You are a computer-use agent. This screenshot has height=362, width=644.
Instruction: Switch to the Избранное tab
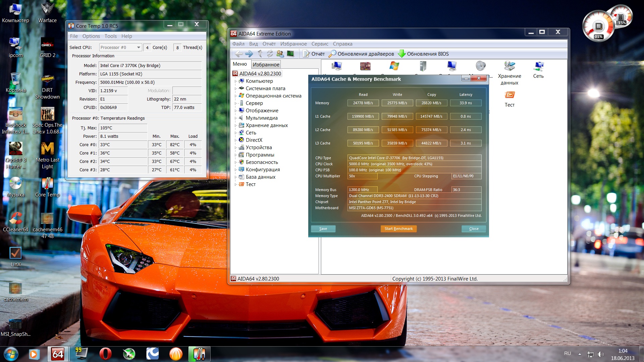266,64
